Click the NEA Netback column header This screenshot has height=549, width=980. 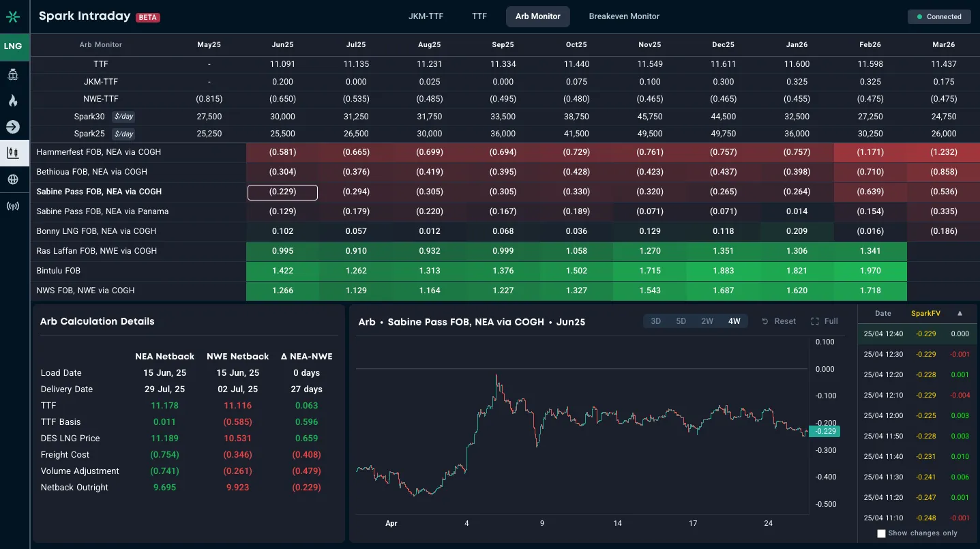[x=164, y=357]
